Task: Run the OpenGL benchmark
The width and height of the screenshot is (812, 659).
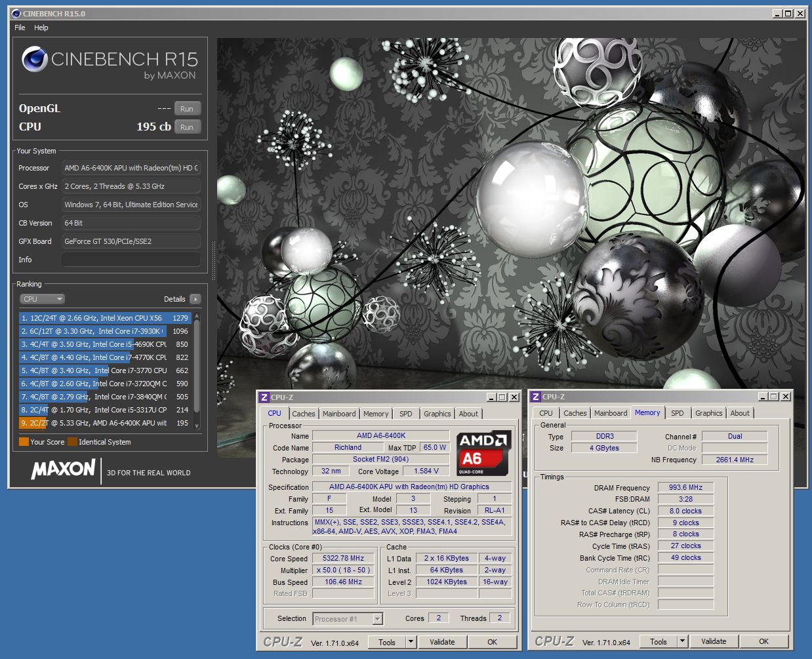Action: (x=187, y=109)
